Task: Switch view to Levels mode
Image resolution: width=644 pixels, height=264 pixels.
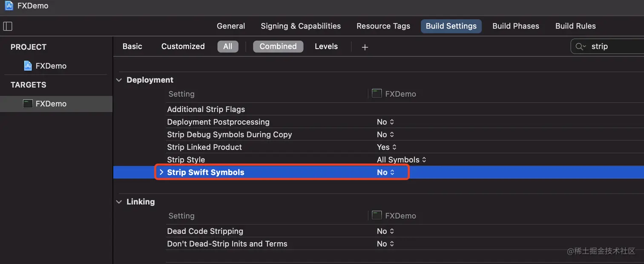Action: click(326, 46)
